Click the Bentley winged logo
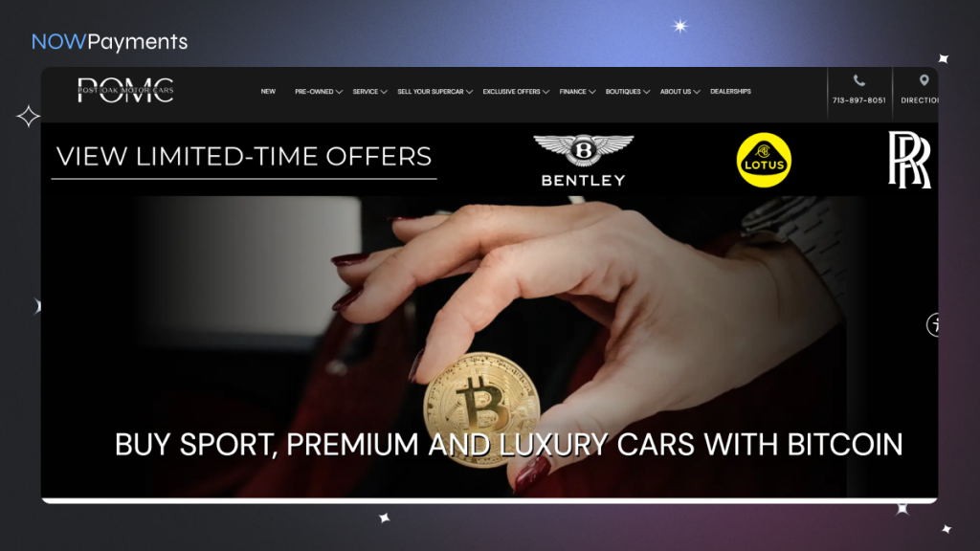980x551 pixels. click(x=583, y=161)
